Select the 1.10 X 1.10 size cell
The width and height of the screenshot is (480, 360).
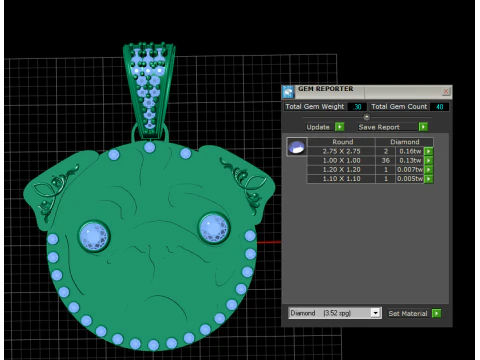tap(341, 179)
